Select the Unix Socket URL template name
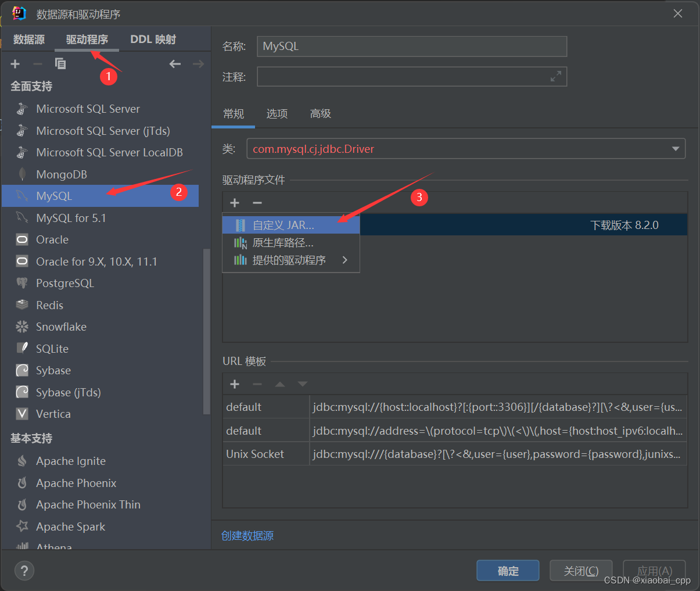The width and height of the screenshot is (700, 591). (255, 454)
